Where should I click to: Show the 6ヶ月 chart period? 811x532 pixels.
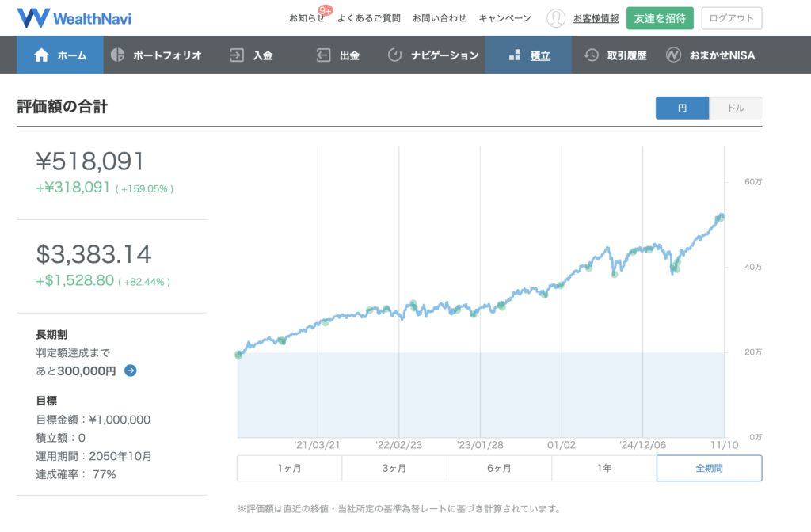coord(499,468)
